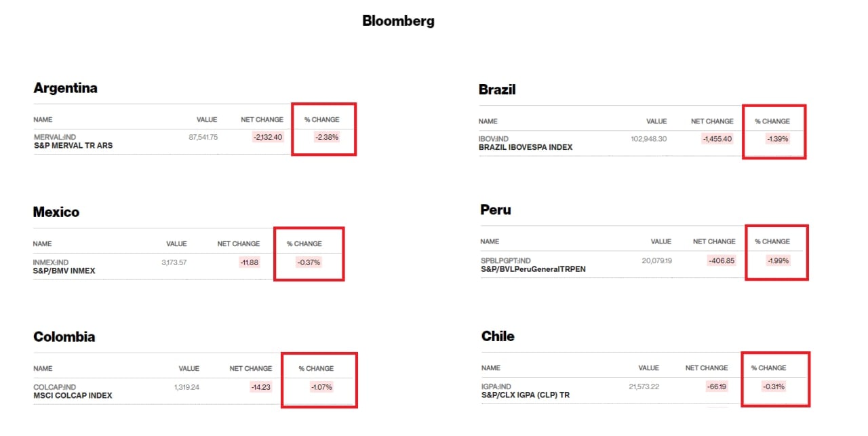Click the Bloomberg logo at top

pyautogui.click(x=398, y=21)
